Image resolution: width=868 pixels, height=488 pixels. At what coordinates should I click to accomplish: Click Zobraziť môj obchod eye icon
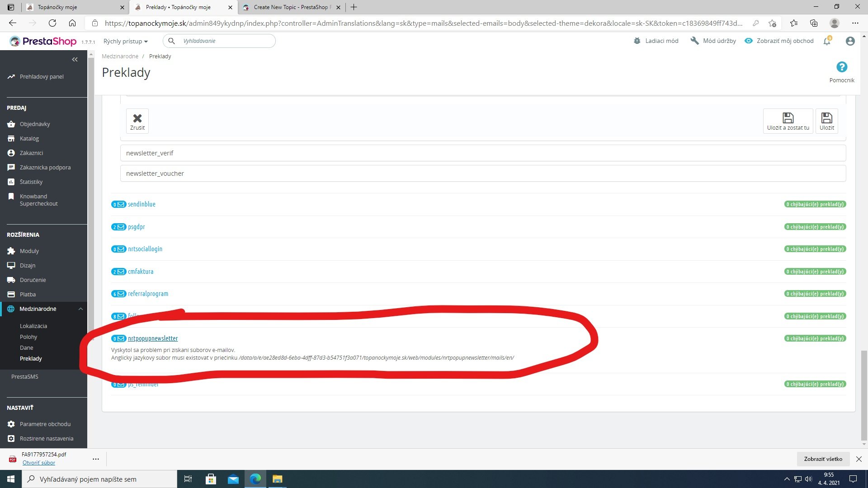point(749,41)
